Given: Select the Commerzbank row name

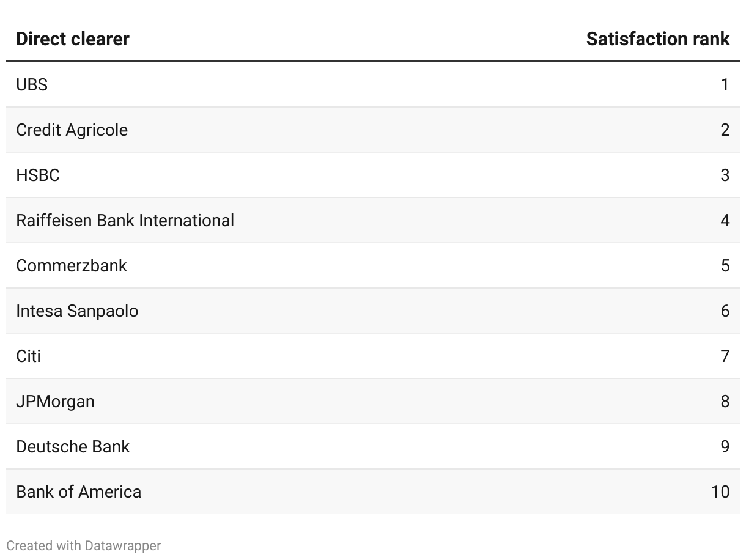Looking at the screenshot, I should coord(72,266).
